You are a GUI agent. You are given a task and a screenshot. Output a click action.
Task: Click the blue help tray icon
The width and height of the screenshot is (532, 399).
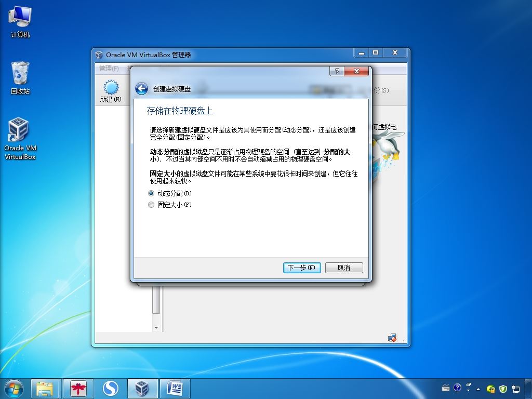tap(457, 387)
